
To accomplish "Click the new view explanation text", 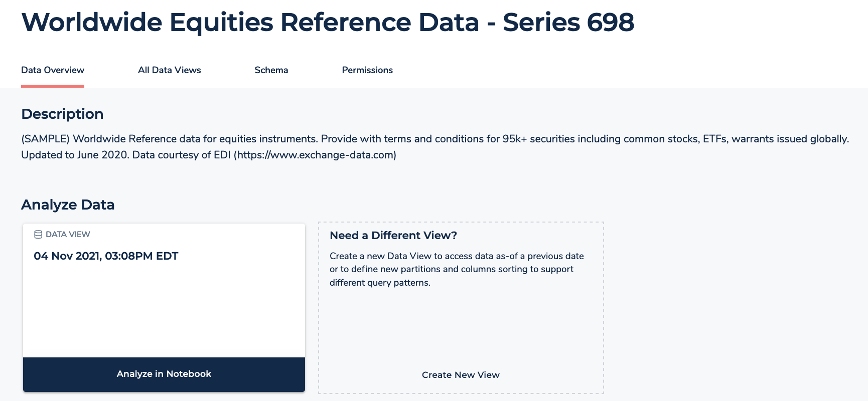I will [x=457, y=269].
